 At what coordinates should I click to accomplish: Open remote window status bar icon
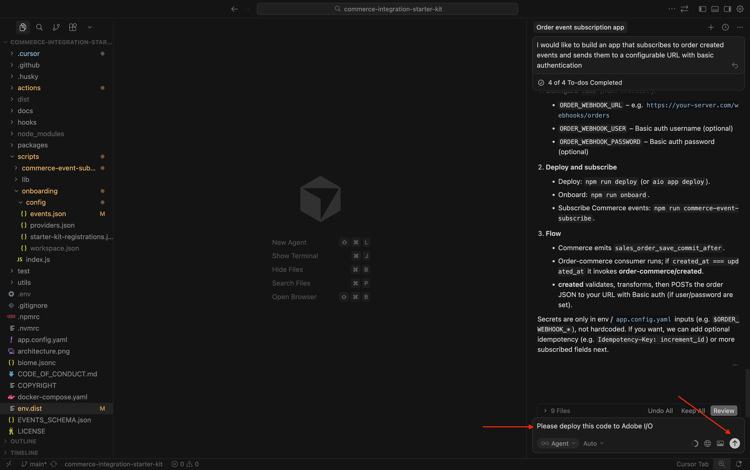click(x=9, y=464)
